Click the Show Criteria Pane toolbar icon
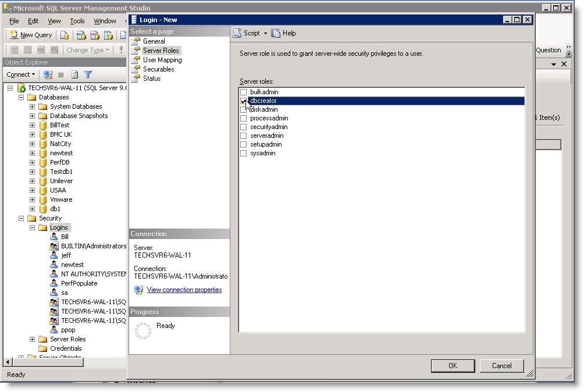This screenshot has height=392, width=584. click(x=27, y=50)
